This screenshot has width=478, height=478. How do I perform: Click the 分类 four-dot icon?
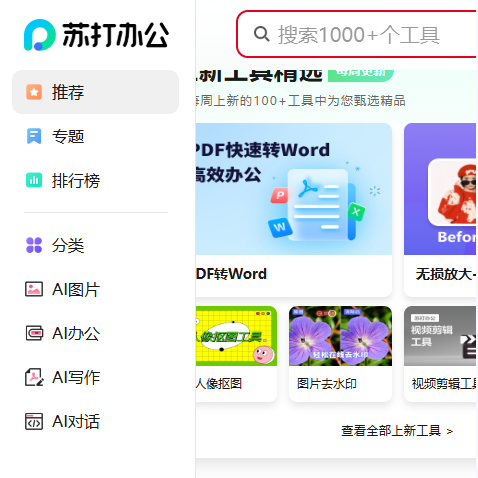tap(34, 245)
